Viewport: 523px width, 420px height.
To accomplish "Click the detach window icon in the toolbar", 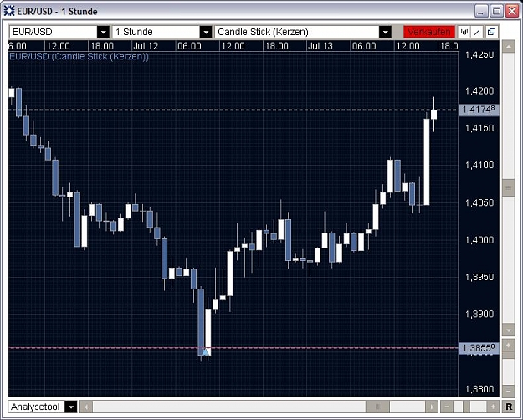I will (492, 32).
